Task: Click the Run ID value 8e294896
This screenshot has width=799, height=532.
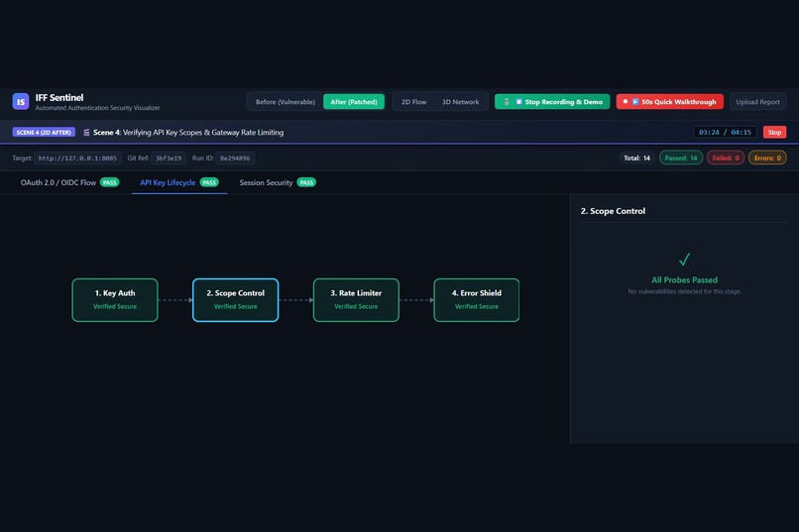Action: (x=235, y=159)
